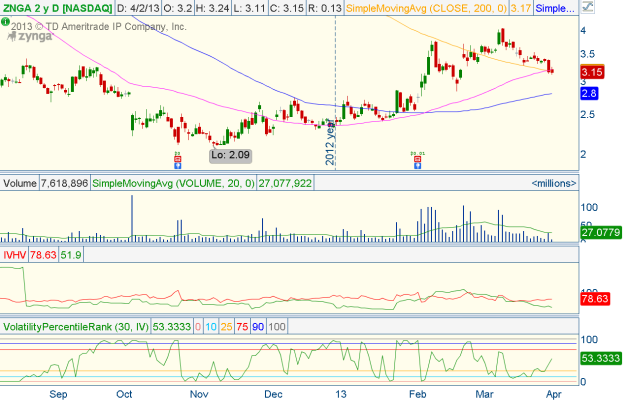625x400 pixels.
Task: Click the <millions> units label
Action: tap(554, 183)
